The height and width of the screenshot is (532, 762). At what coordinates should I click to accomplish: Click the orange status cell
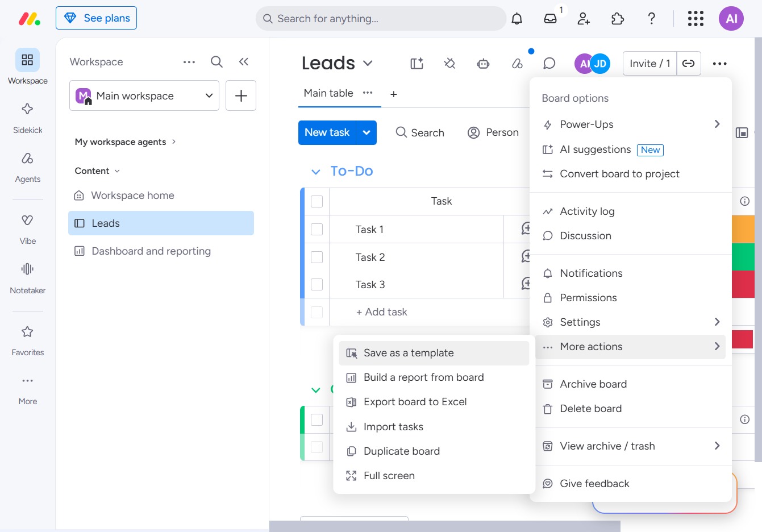743,229
